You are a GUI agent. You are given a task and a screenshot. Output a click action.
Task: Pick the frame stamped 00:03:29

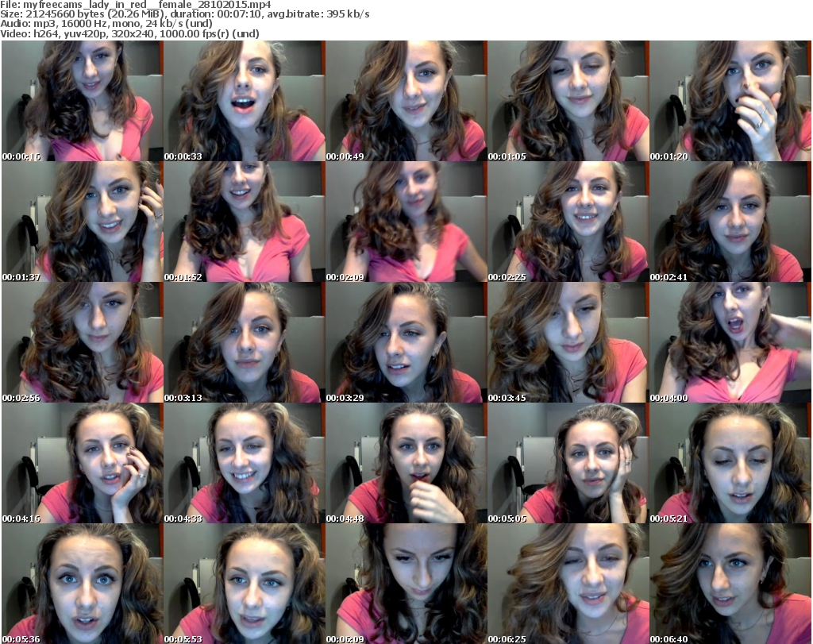406,343
